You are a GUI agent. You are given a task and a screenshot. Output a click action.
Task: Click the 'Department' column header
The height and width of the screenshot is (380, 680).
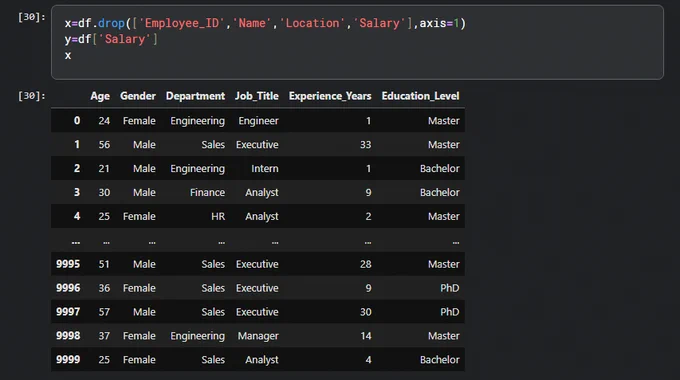[x=195, y=96]
